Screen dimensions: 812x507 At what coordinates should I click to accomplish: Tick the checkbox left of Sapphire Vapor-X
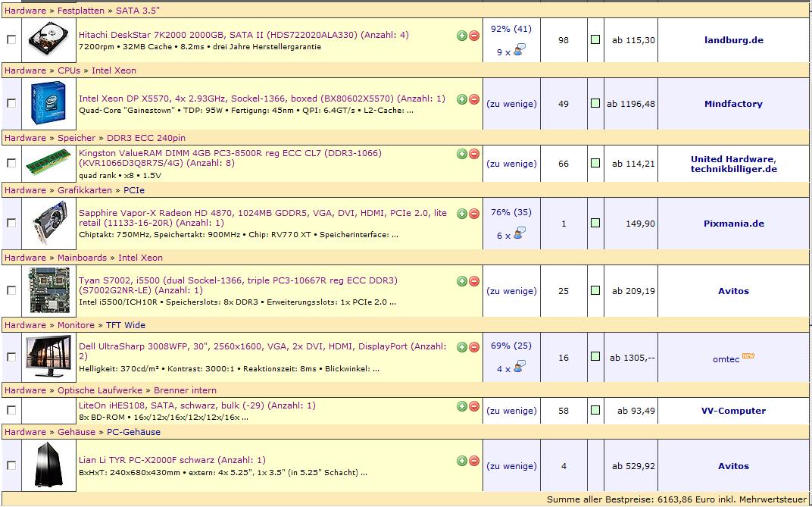point(11,223)
